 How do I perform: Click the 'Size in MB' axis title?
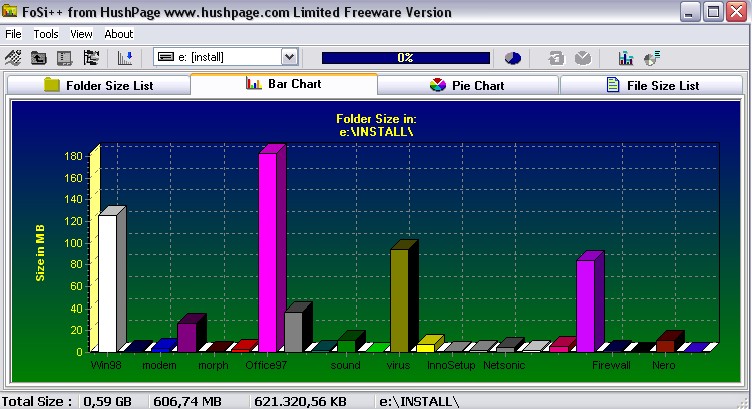point(40,253)
